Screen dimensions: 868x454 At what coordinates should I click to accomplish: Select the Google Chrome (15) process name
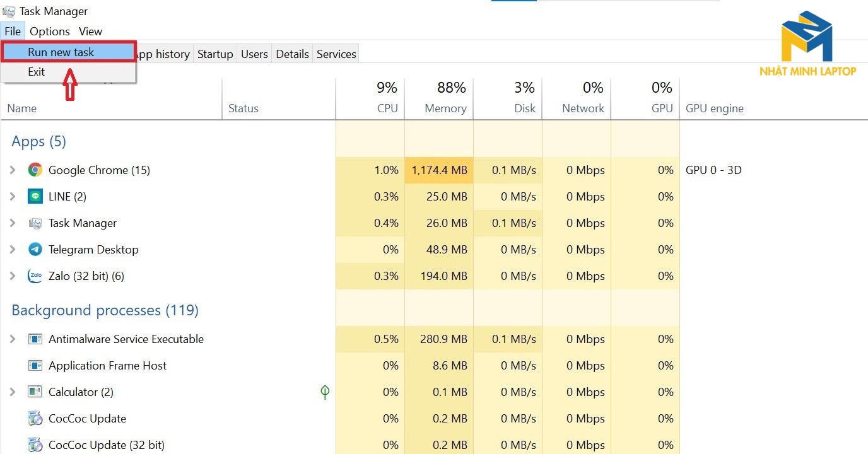tap(99, 170)
